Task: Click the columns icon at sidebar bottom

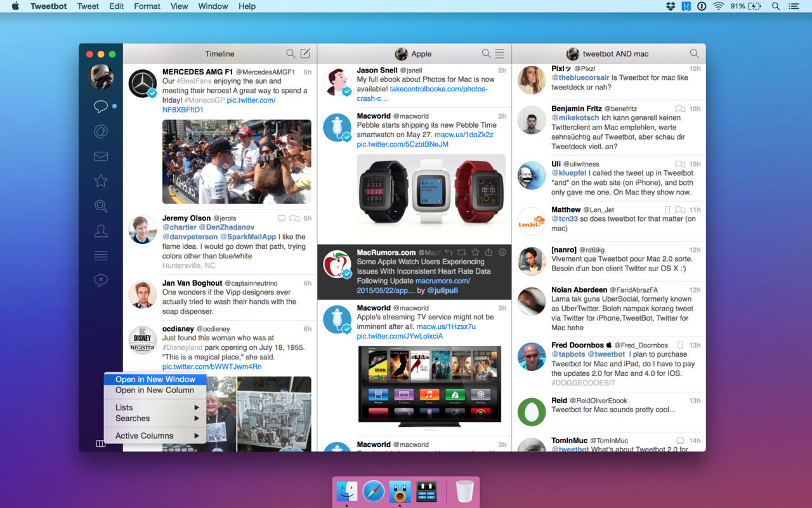Action: [100, 444]
